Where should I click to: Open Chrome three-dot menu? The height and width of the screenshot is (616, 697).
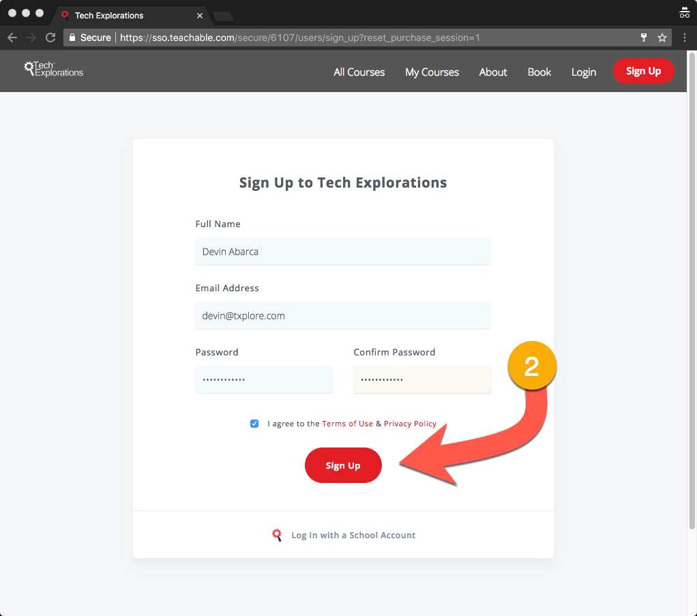point(685,38)
